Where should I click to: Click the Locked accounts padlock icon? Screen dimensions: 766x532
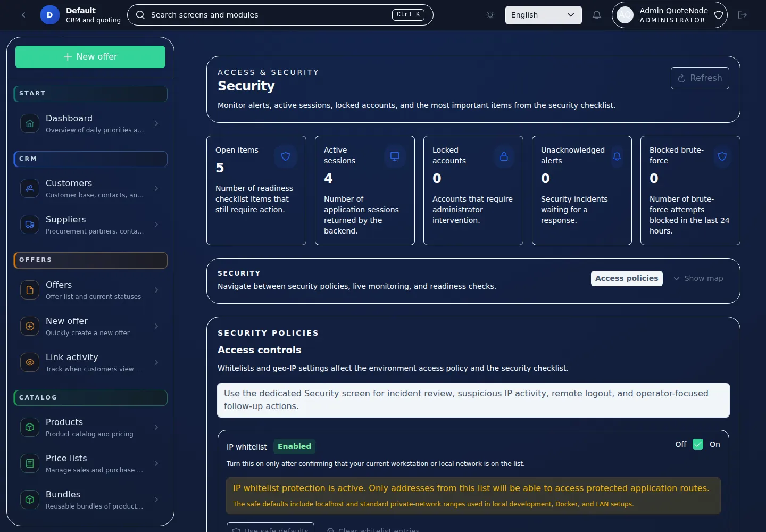[504, 156]
